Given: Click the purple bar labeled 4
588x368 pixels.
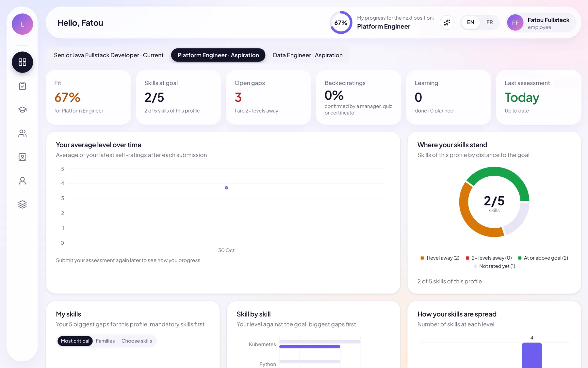Looking at the screenshot, I should (x=532, y=355).
